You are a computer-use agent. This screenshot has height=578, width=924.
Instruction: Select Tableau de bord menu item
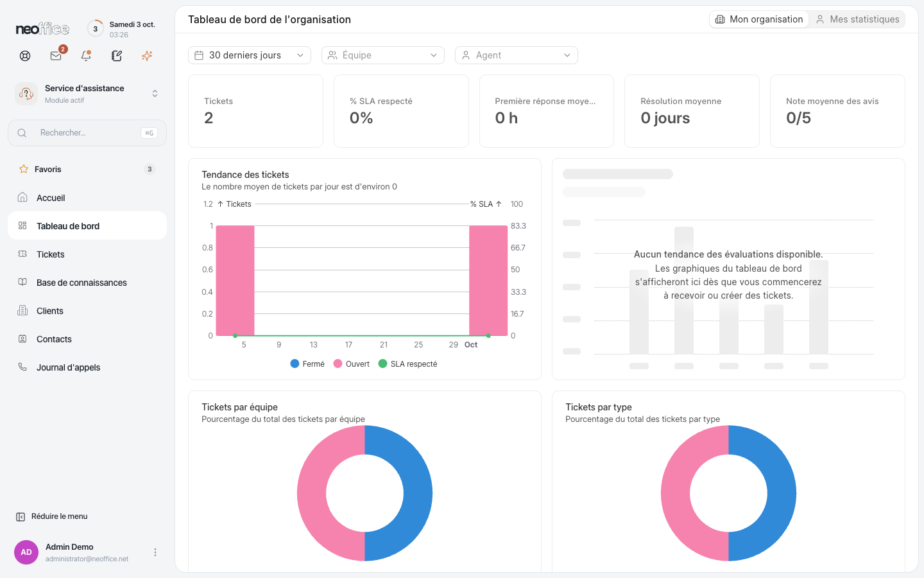point(87,226)
